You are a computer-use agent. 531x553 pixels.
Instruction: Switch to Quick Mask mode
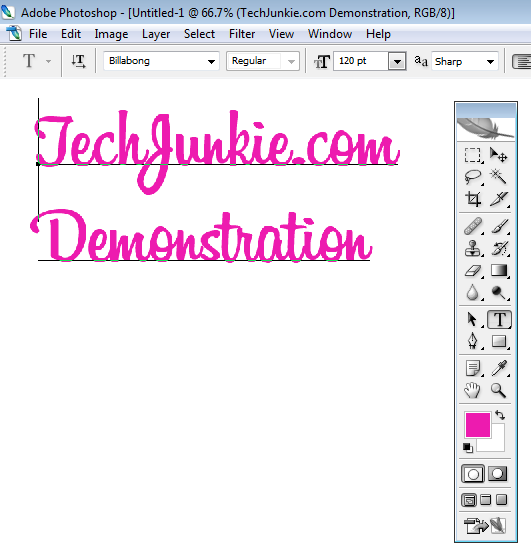pos(498,474)
